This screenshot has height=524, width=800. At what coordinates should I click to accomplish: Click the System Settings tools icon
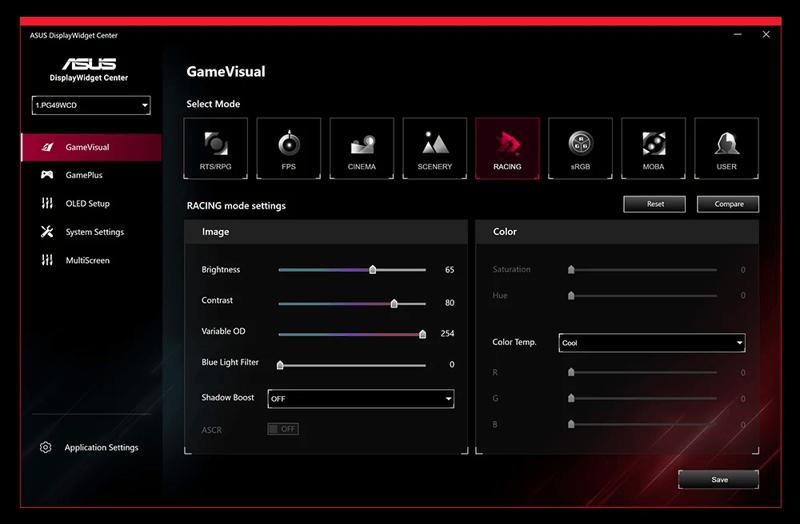[47, 232]
